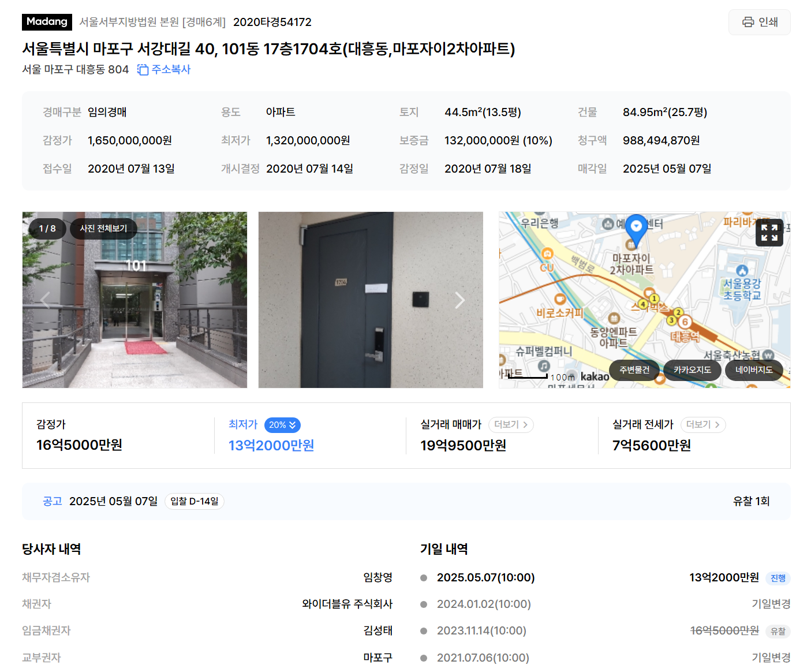This screenshot has height=672, width=796.
Task: Select owner name 임창영
Action: pos(378,577)
